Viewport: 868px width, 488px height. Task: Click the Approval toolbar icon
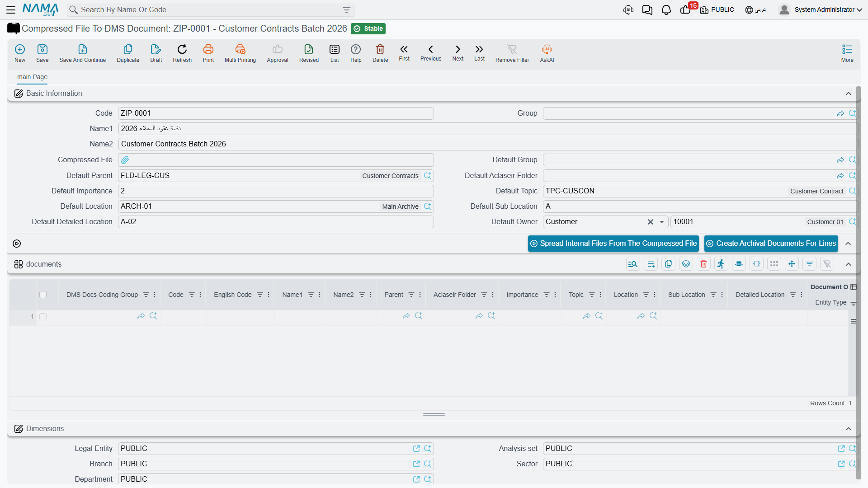pos(278,53)
